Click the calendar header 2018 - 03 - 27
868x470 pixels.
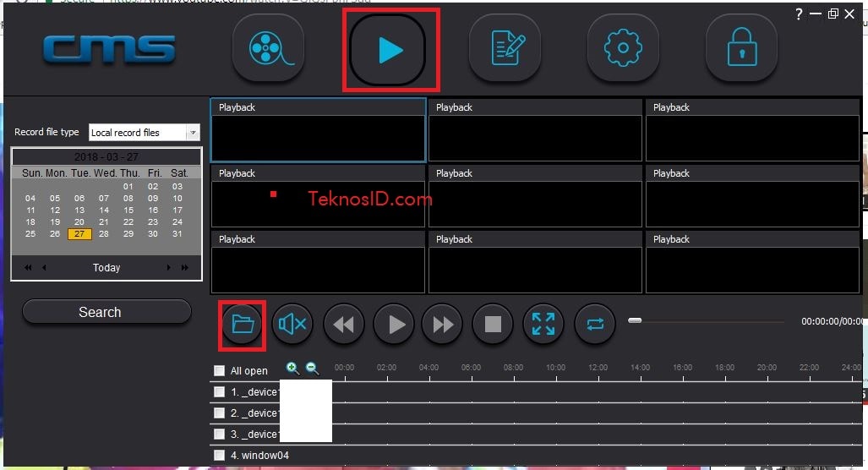tap(106, 156)
